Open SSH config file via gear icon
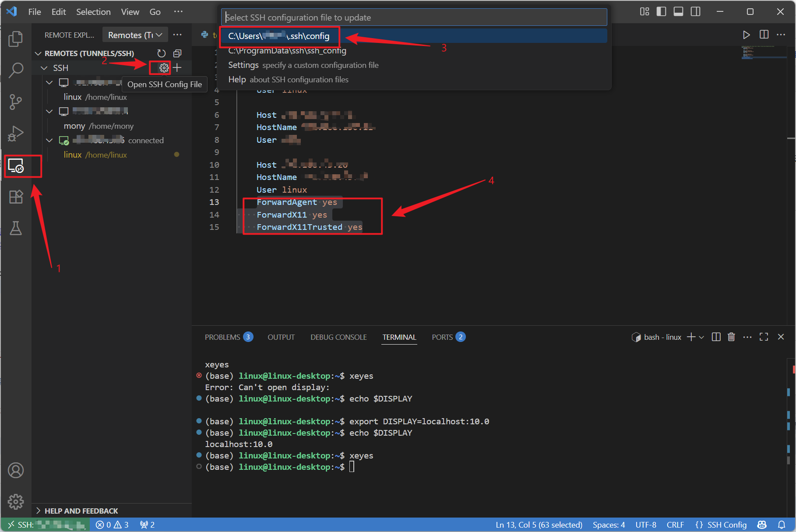The height and width of the screenshot is (532, 796). pos(164,68)
